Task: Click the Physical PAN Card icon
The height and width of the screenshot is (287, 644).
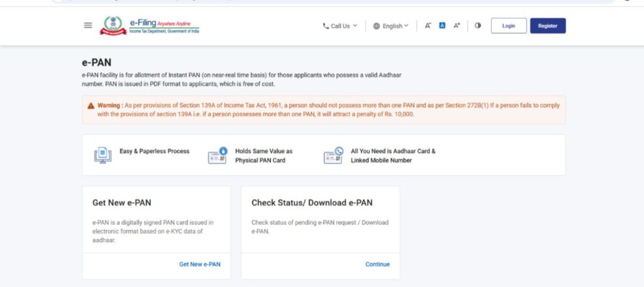Action: pos(217,155)
